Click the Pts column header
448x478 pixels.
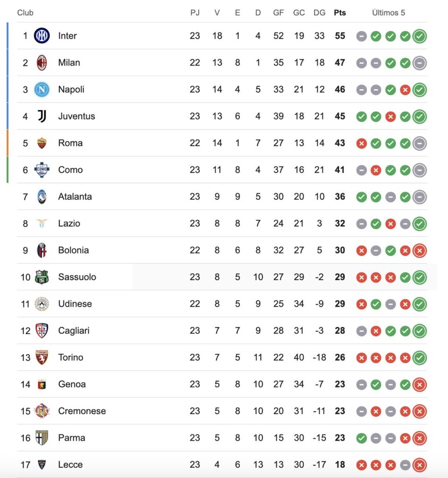pos(340,13)
